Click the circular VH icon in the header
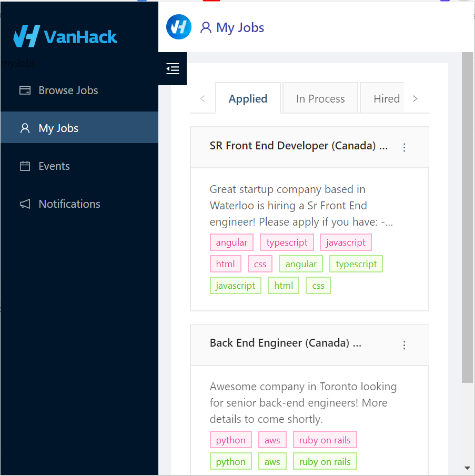The image size is (475, 476). pos(178,27)
